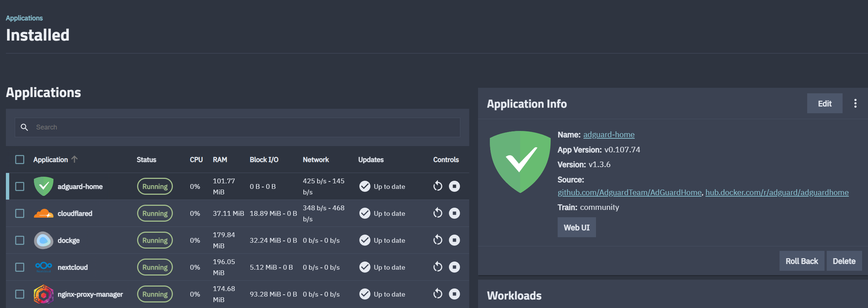Click the Running status badge for dockge
The image size is (868, 308).
pyautogui.click(x=155, y=240)
